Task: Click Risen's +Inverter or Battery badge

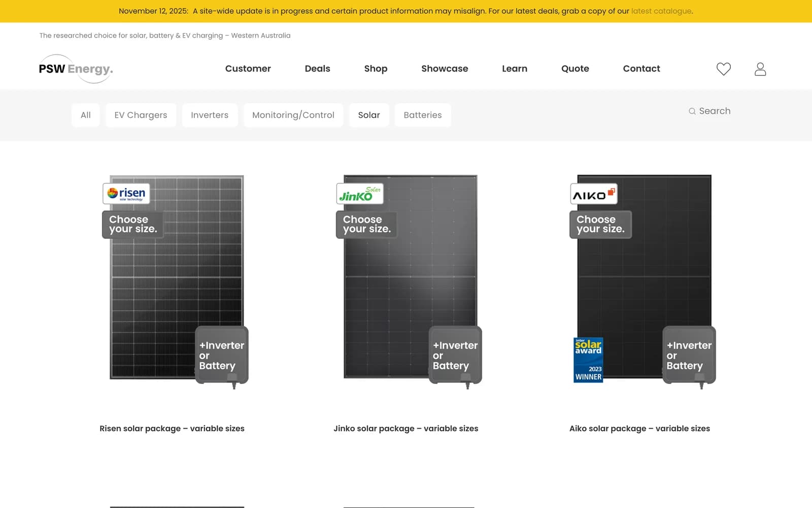Action: pos(222,356)
